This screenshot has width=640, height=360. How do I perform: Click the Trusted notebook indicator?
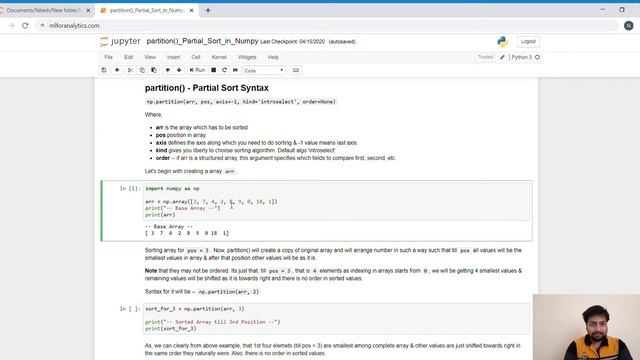485,57
